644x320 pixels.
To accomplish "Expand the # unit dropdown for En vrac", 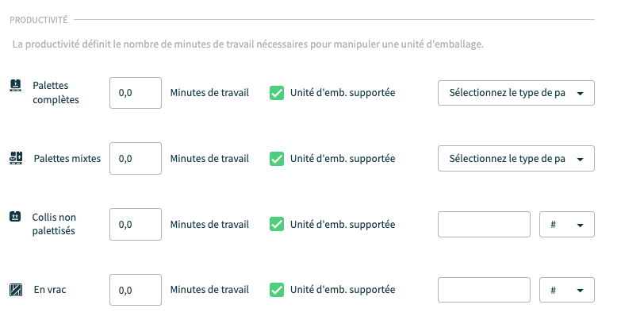I will click(567, 290).
